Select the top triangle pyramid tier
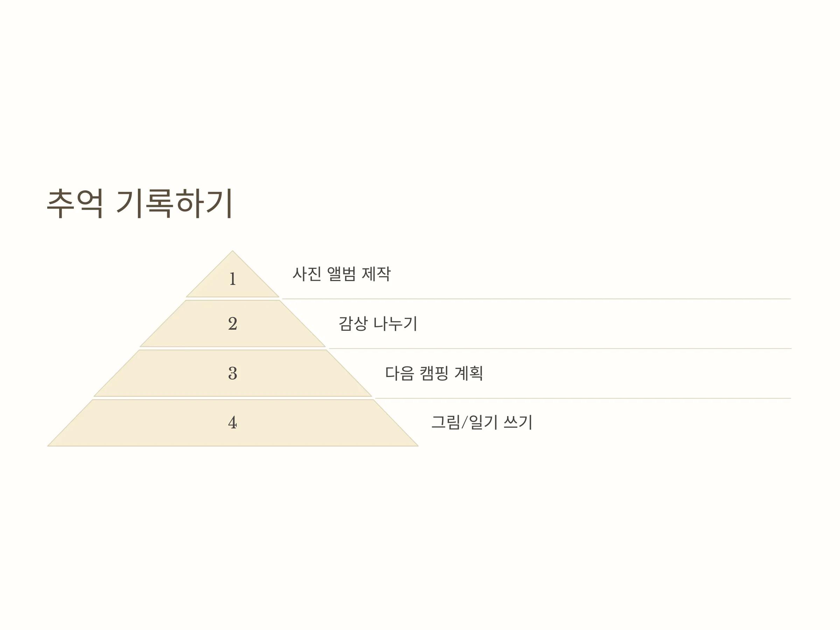Viewport: 840px width, 630px height. click(232, 274)
